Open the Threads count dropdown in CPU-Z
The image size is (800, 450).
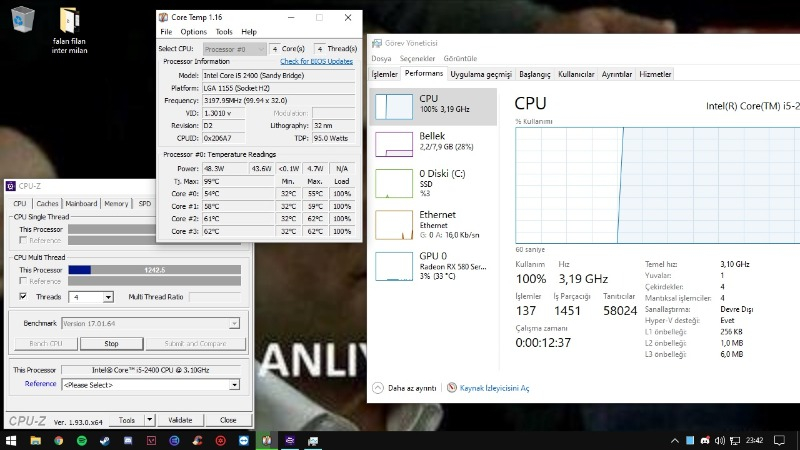tap(108, 297)
